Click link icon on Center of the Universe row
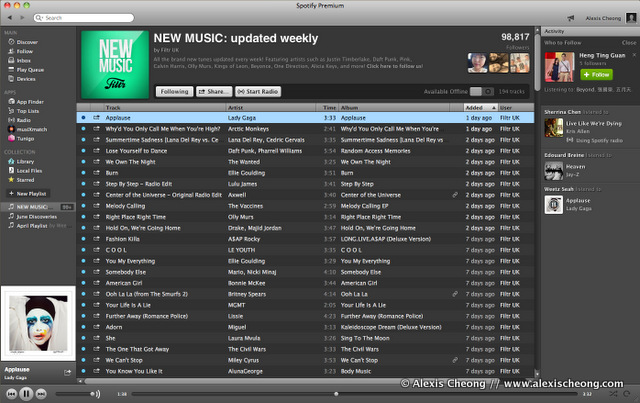Image resolution: width=640 pixels, height=403 pixels. [455, 195]
